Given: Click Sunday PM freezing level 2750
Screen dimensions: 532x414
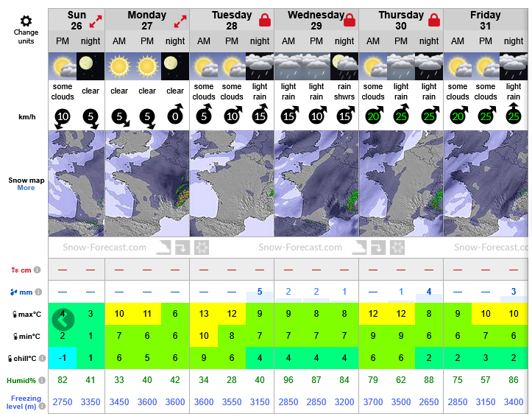Looking at the screenshot, I should click(x=63, y=402).
